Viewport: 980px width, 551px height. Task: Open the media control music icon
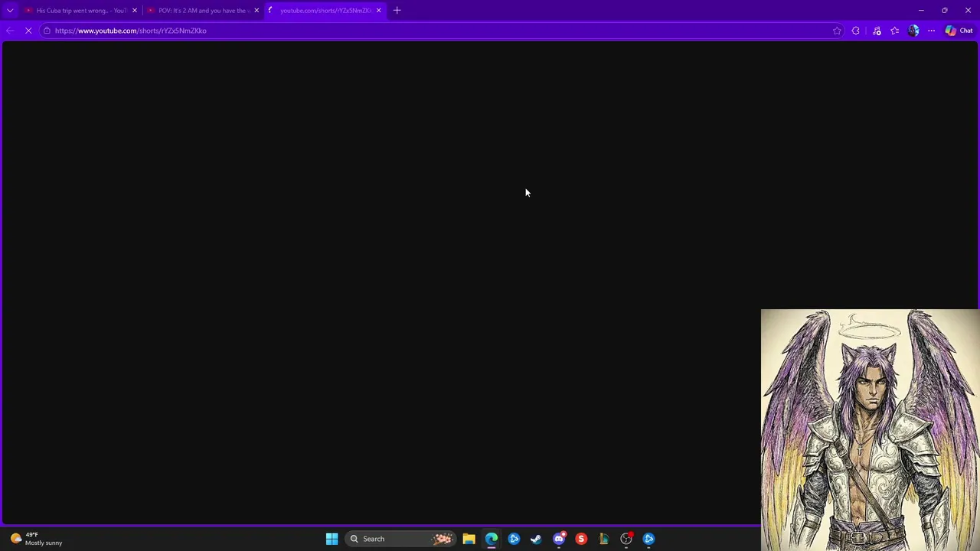(x=877, y=31)
